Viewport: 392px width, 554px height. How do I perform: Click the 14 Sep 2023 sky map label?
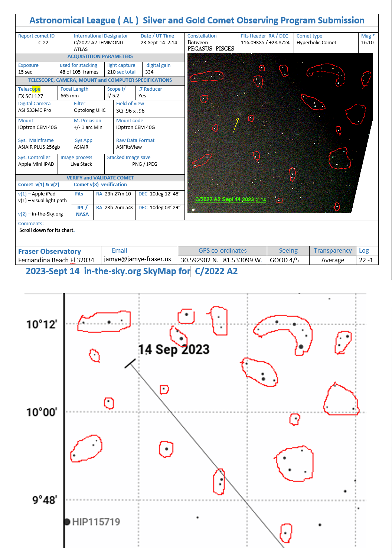174,350
